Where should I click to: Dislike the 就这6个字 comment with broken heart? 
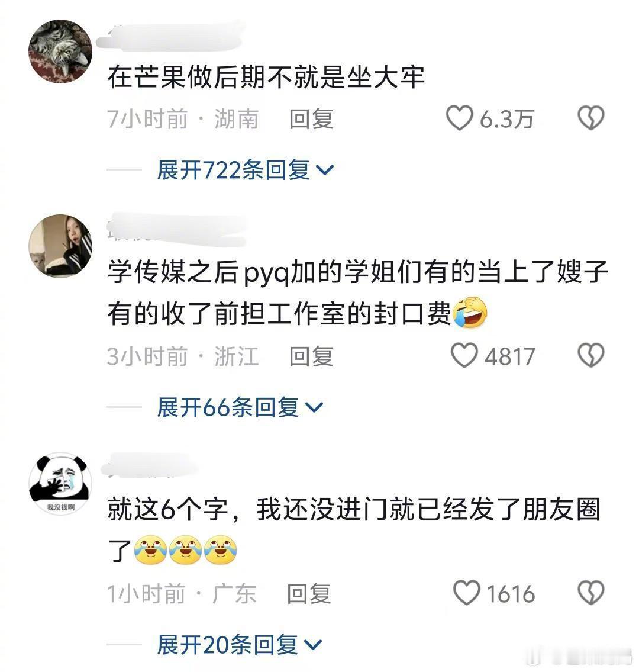tap(591, 593)
